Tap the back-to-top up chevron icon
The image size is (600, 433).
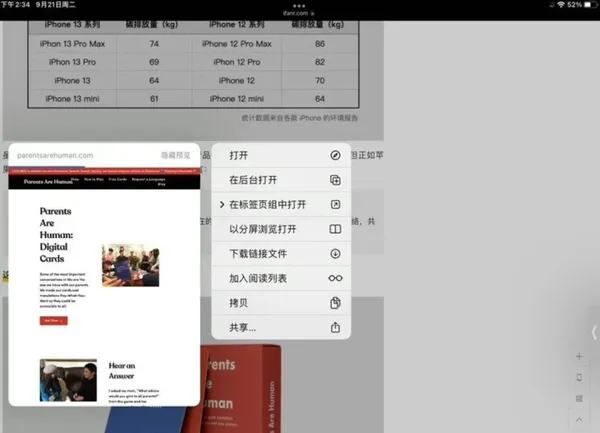click(579, 420)
